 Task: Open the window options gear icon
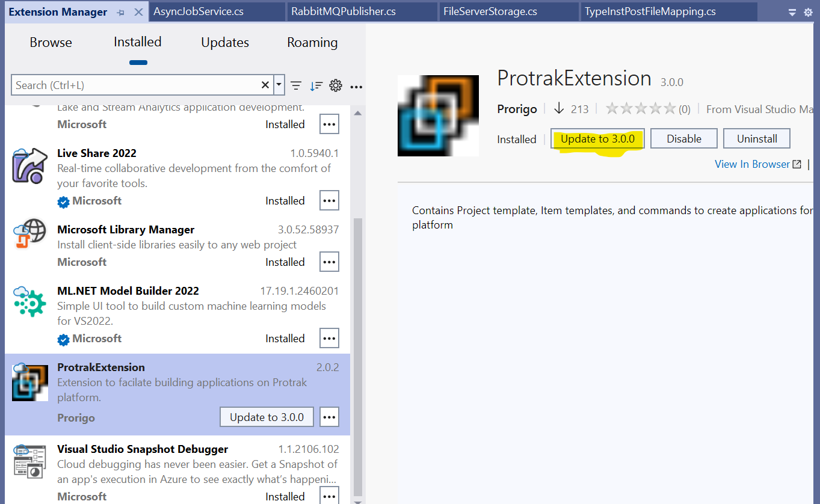point(808,12)
